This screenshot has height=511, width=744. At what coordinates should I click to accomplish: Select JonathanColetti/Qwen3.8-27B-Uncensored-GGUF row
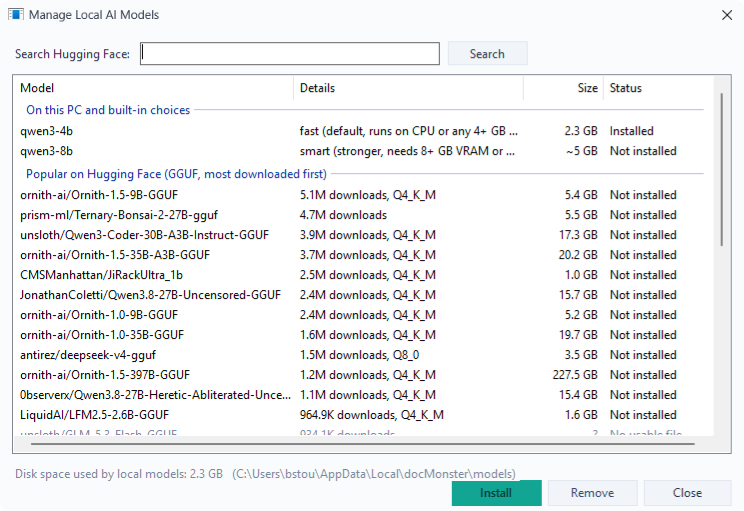(363, 295)
